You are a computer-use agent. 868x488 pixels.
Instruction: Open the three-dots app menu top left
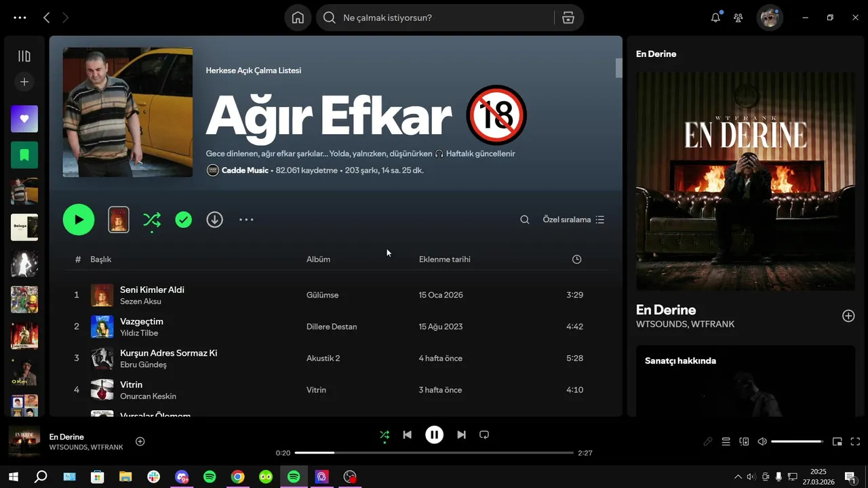[20, 18]
